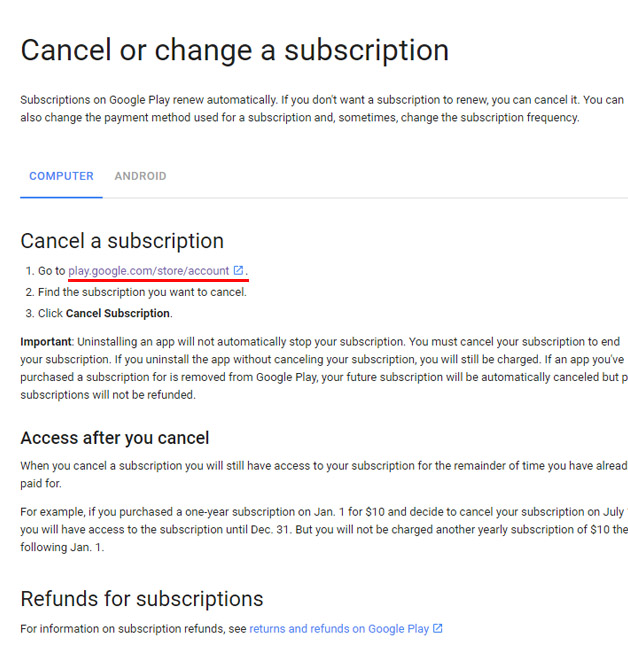Open the play.google.com/store/account link
Image resolution: width=628 pixels, height=660 pixels.
[x=149, y=271]
